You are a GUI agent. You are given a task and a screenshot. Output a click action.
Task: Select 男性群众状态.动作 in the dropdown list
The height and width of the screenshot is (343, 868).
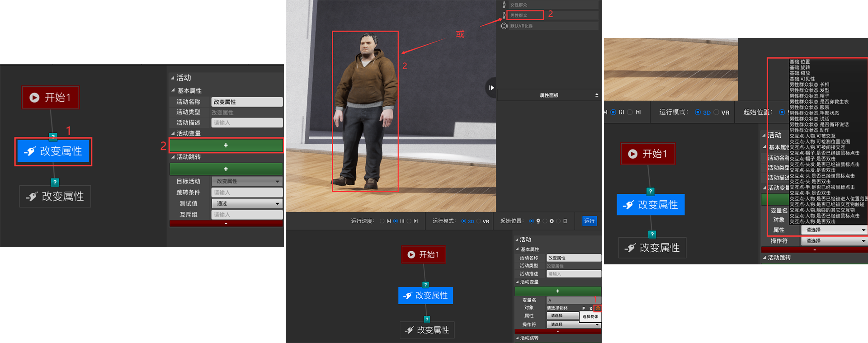[809, 130]
